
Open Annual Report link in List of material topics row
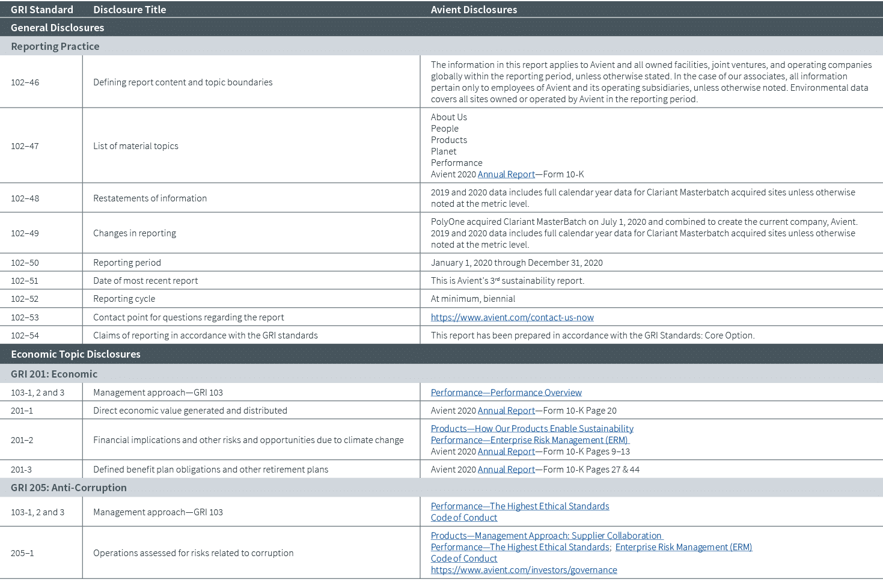pos(506,174)
